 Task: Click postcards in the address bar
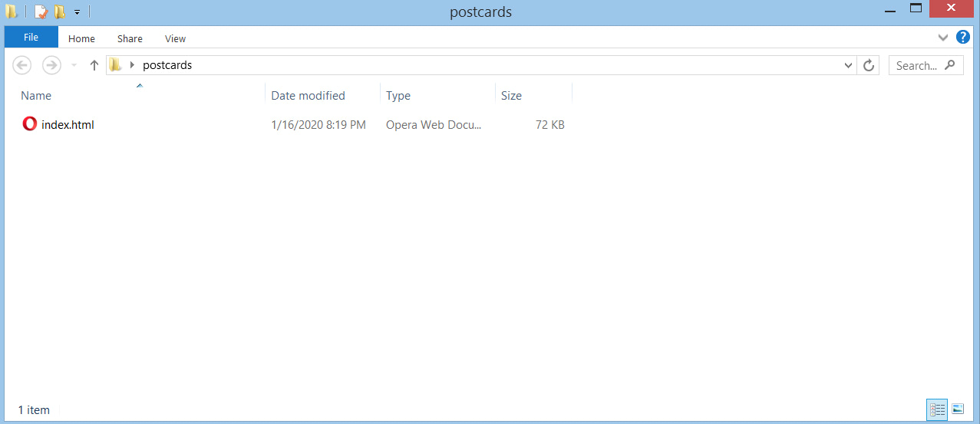click(x=167, y=65)
